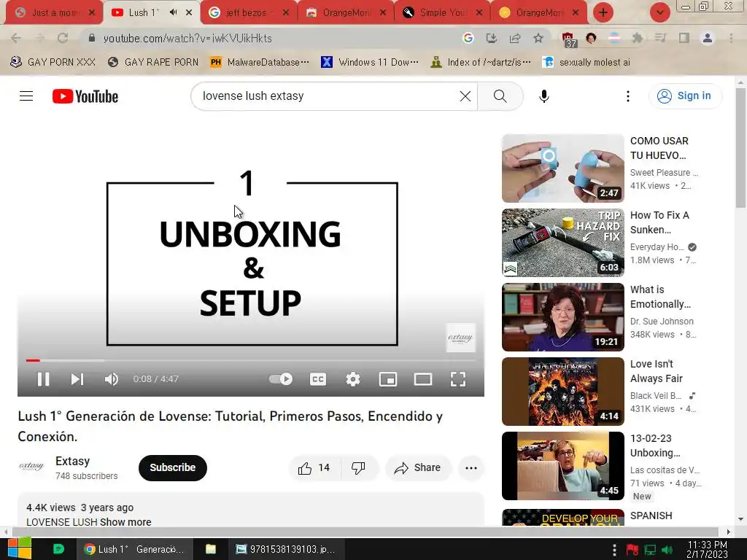747x560 pixels.
Task: Expand the description with Show more
Action: [x=125, y=522]
